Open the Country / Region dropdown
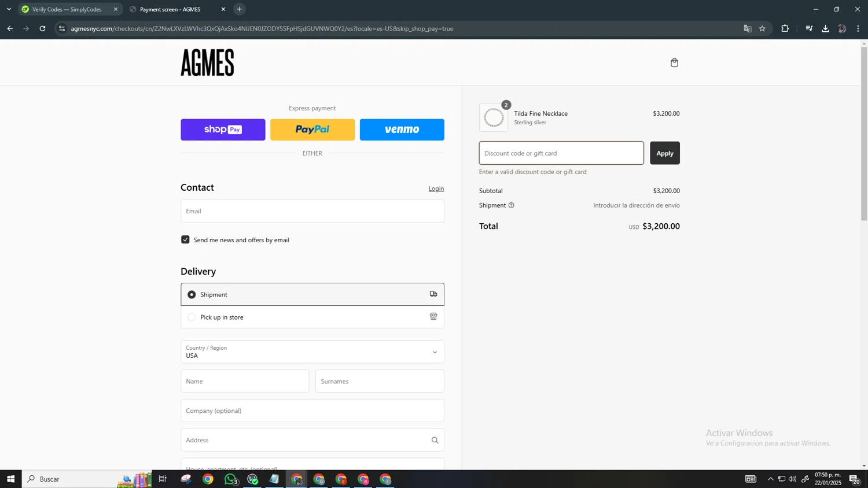The height and width of the screenshot is (488, 868). coord(312,352)
